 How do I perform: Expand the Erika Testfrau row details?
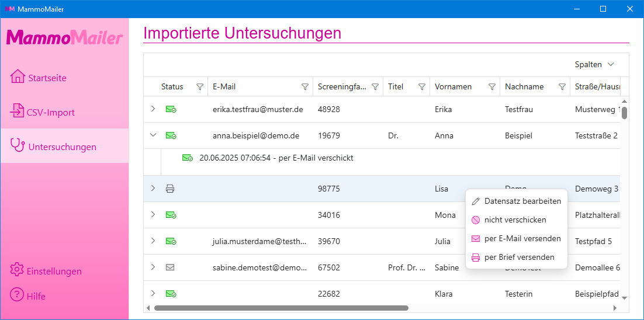tap(153, 109)
